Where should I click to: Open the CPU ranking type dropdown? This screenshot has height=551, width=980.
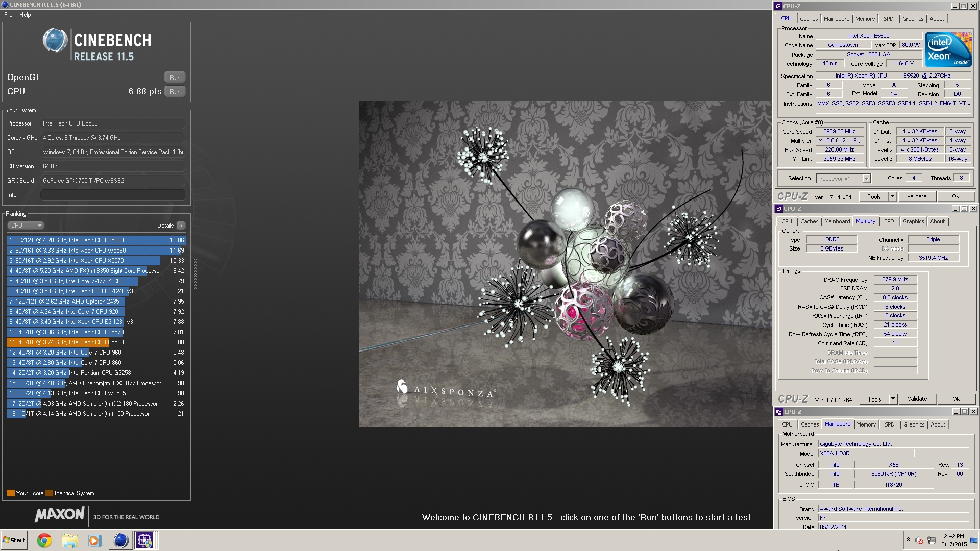point(26,226)
